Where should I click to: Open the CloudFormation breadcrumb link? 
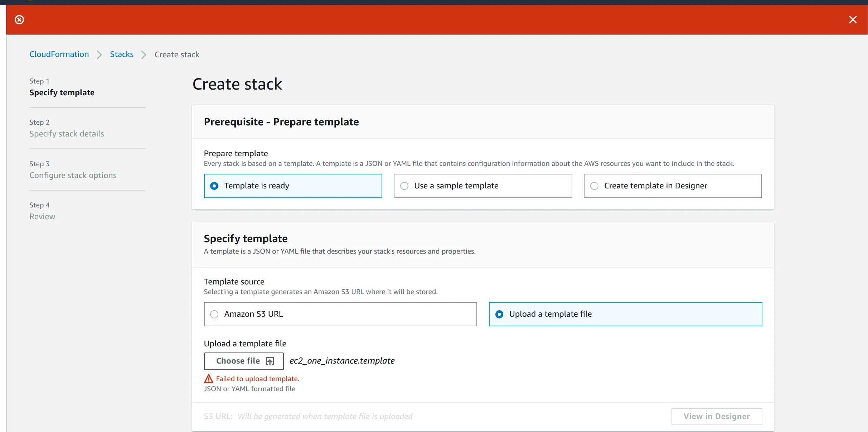point(59,54)
